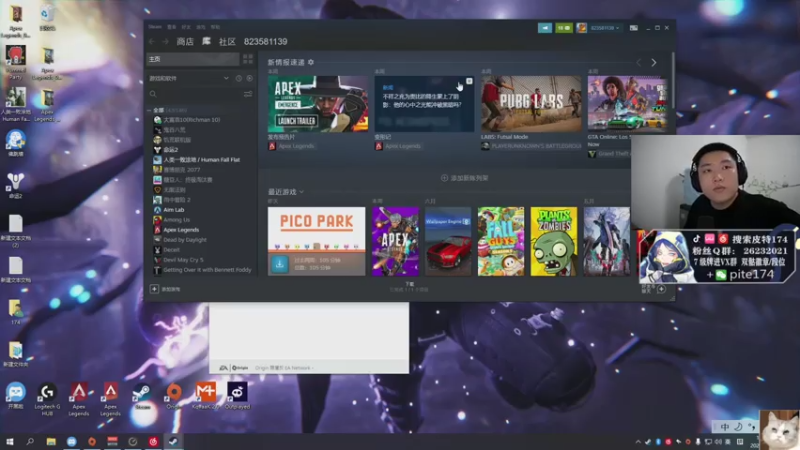Image resolution: width=800 pixels, height=450 pixels.
Task: Open the Plants vs Zombies tile
Action: [x=554, y=241]
